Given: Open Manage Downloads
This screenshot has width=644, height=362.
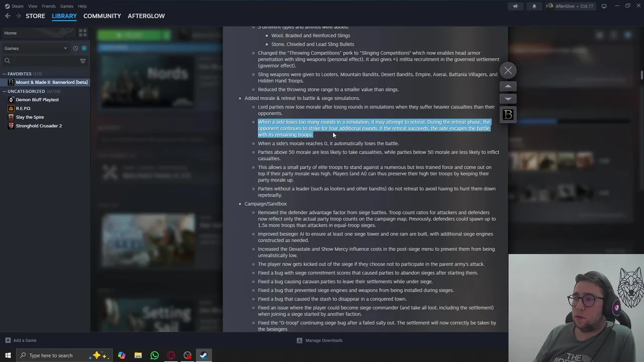Looking at the screenshot, I should click(319, 340).
